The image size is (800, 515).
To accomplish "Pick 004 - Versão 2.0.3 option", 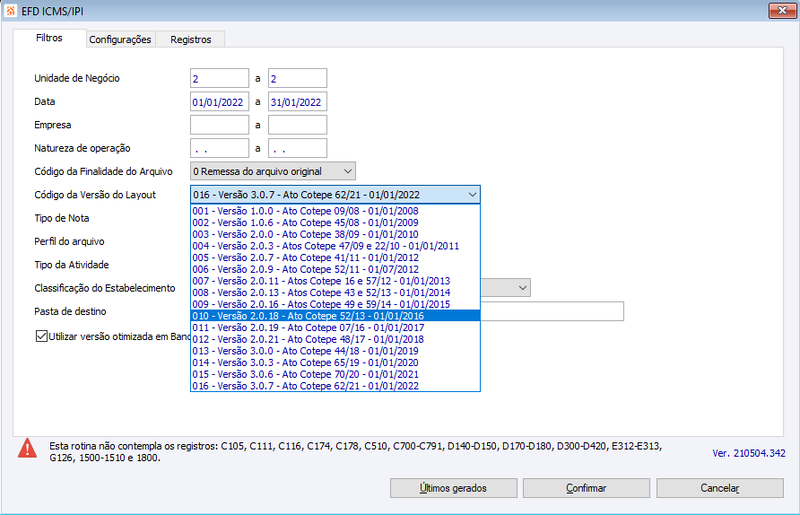I will (335, 246).
